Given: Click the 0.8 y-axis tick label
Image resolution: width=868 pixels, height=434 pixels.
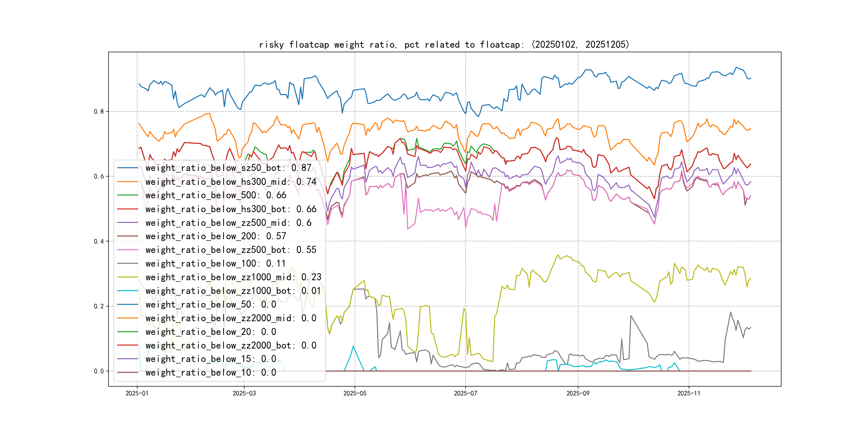Looking at the screenshot, I should 99,111.
